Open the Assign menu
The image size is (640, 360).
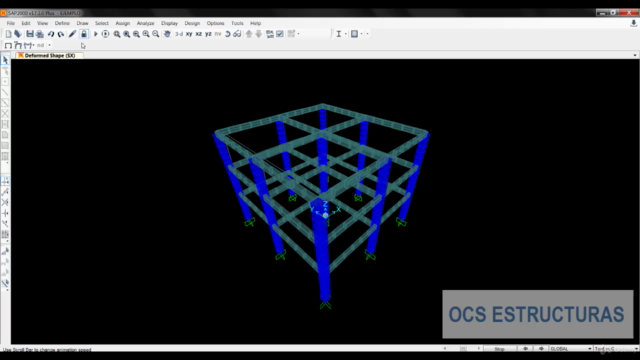(x=122, y=23)
